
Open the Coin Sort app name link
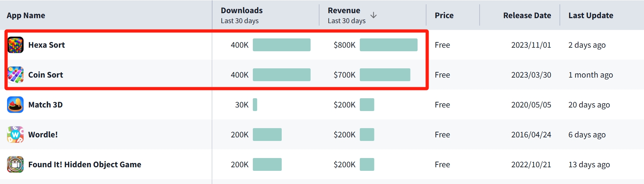46,75
